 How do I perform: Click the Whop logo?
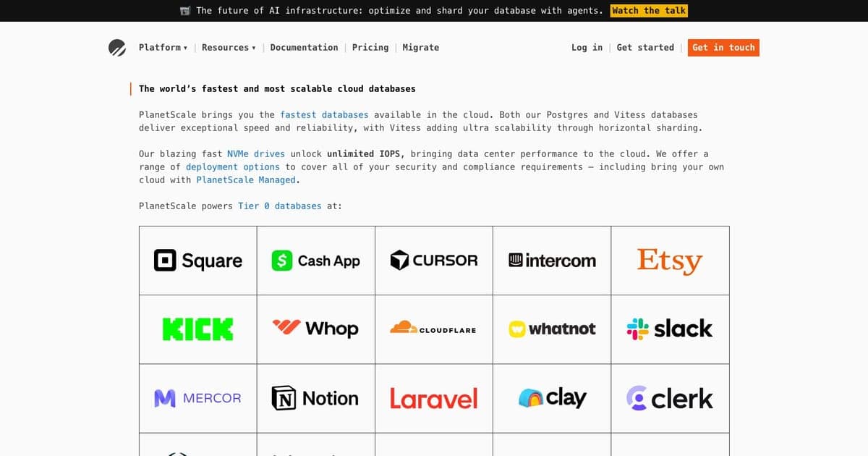click(315, 329)
